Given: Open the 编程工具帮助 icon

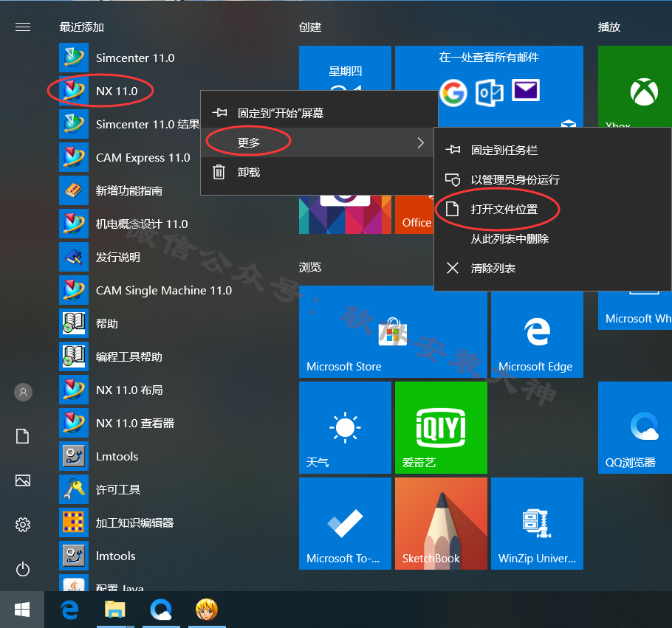Looking at the screenshot, I should pyautogui.click(x=74, y=356).
